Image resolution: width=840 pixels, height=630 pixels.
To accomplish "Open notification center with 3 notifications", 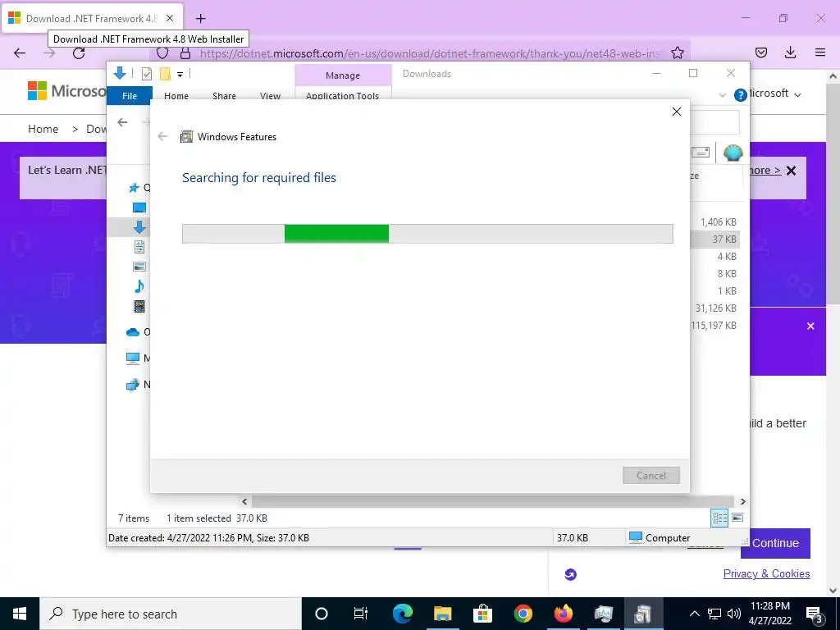I will (x=815, y=614).
